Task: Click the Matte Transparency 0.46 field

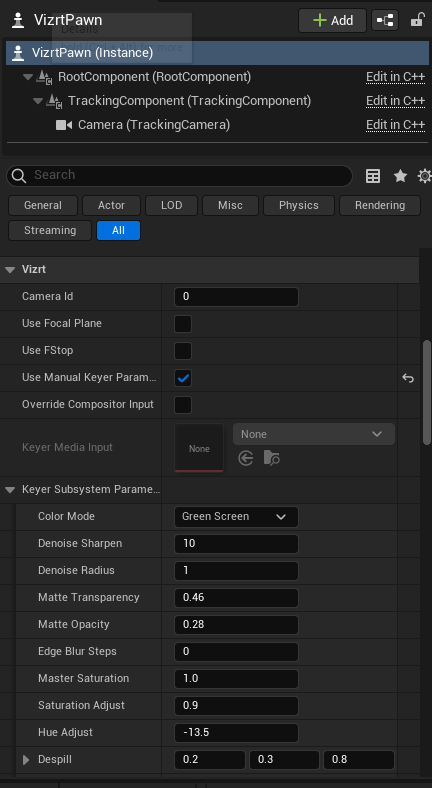Action: point(236,598)
